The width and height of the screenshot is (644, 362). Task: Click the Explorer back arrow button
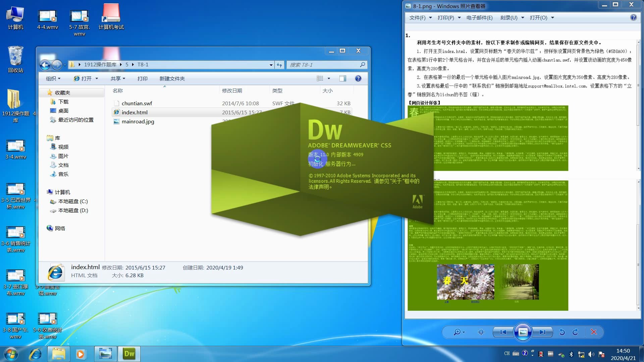(x=45, y=65)
